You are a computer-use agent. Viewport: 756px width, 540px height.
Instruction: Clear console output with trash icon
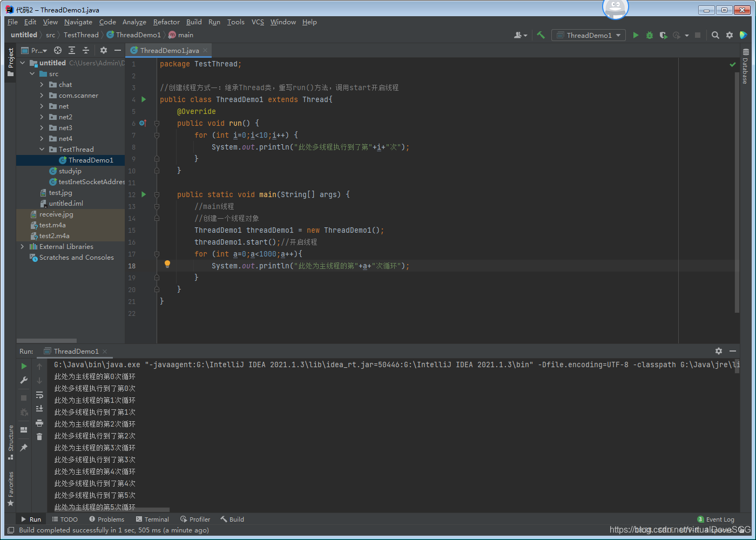click(x=39, y=437)
